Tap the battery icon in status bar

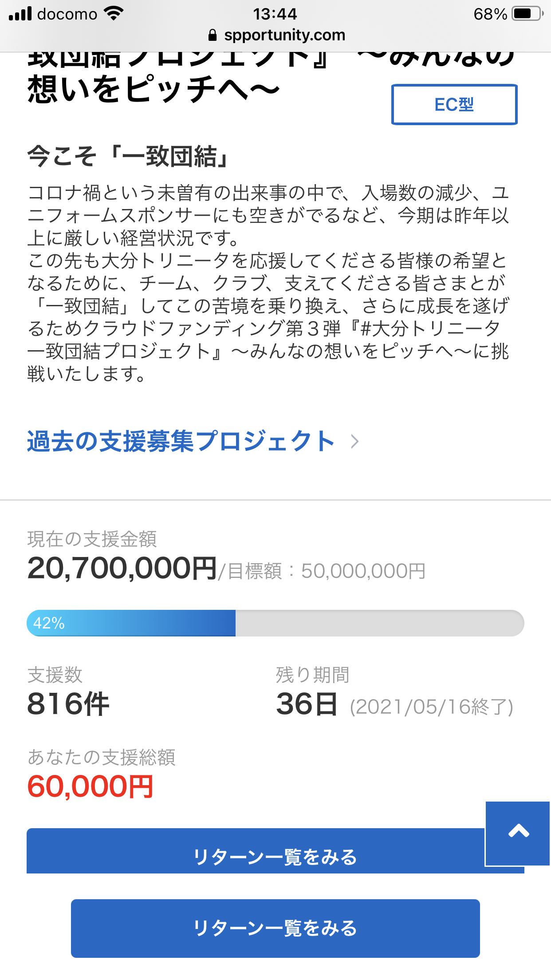click(x=527, y=14)
